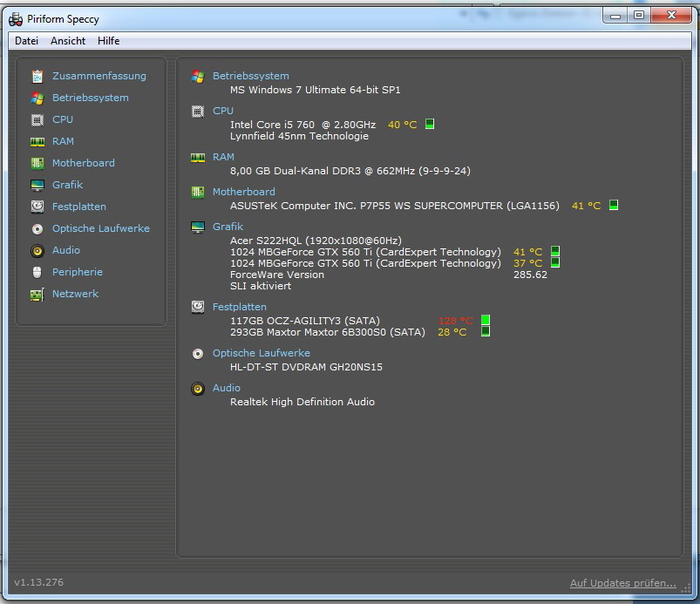
Task: Click the drive icon beside Festplatten heading
Action: (x=198, y=307)
